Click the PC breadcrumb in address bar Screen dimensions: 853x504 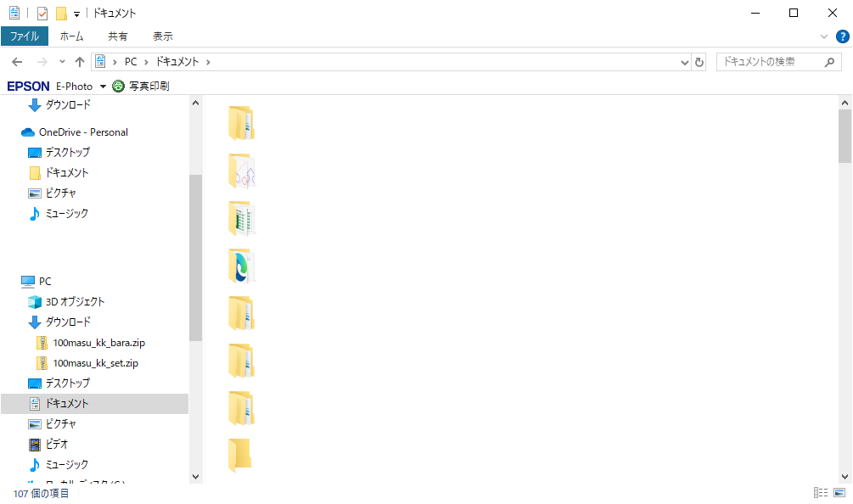(x=131, y=62)
